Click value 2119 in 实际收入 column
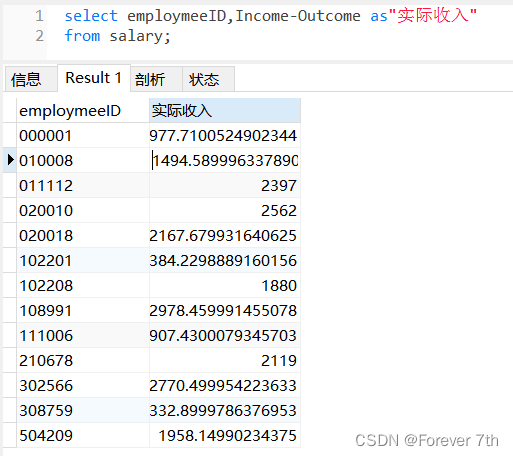The image size is (513, 456). click(225, 360)
